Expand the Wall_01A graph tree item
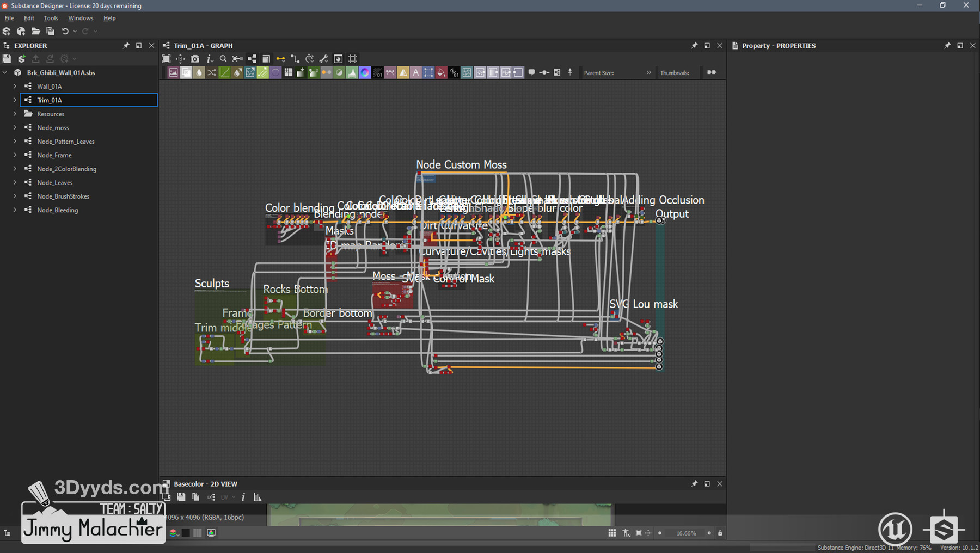The image size is (980, 553). (x=15, y=87)
